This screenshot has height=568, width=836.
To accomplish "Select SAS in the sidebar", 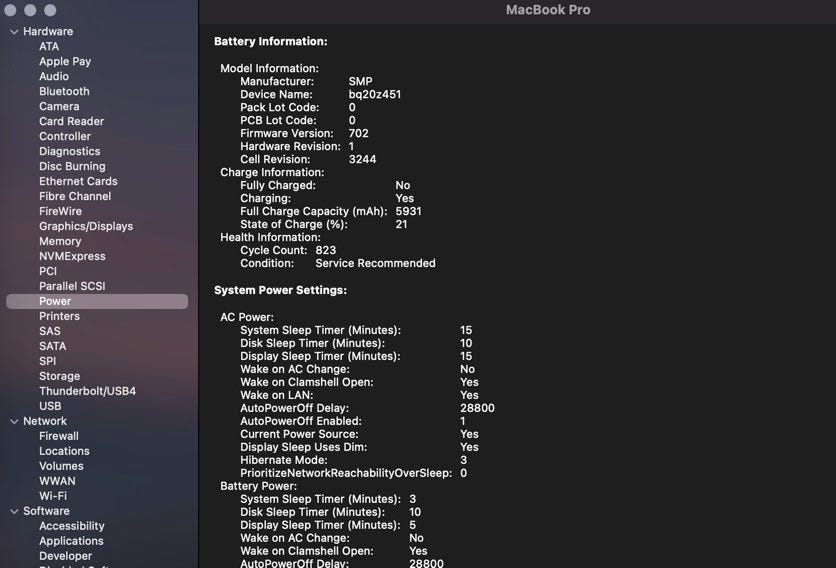I will tap(50, 331).
